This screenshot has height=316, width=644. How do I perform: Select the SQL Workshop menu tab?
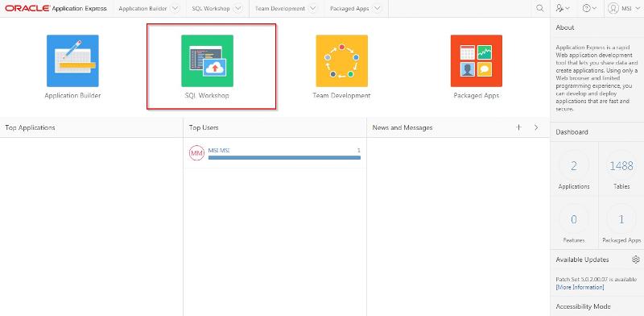[211, 8]
